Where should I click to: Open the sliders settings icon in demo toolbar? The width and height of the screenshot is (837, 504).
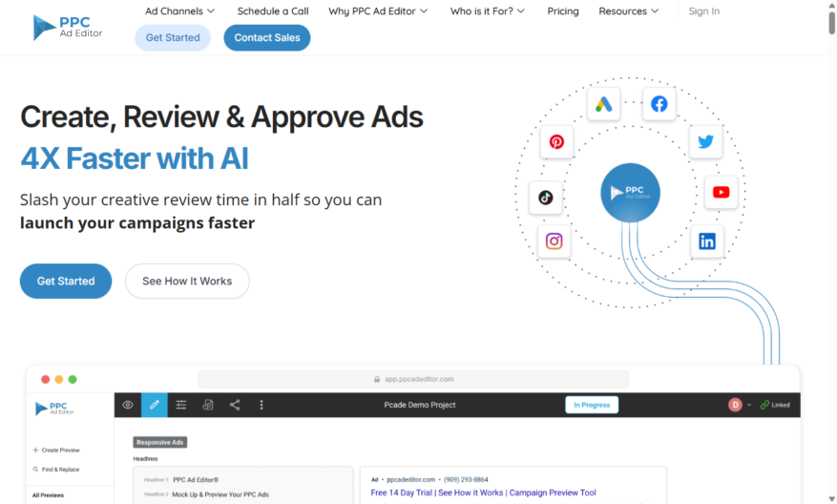click(x=181, y=405)
